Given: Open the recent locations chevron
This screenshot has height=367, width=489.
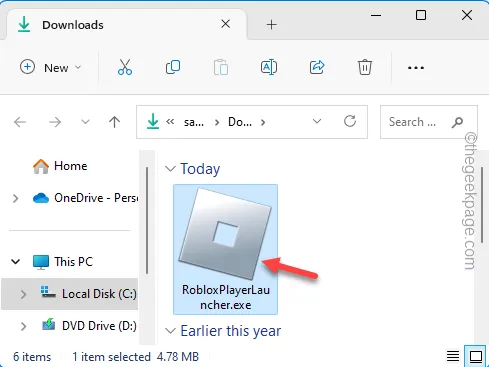Looking at the screenshot, I should click(x=85, y=122).
